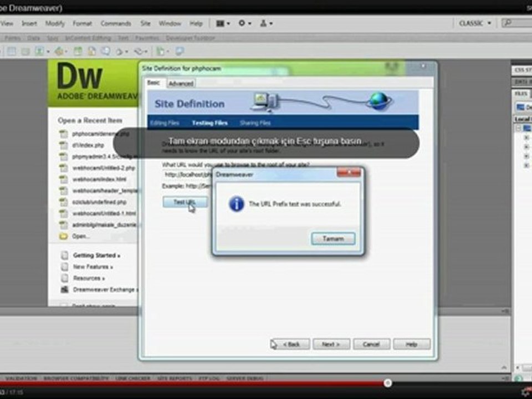Viewport: 532px width, 399px height.
Task: Click the first insert-bar icon after Favorites row
Action: pos(12,51)
